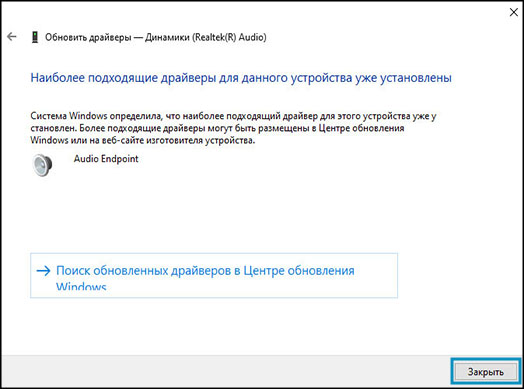Click the Audio Endpoint device name
The width and height of the screenshot is (524, 389).
pos(106,159)
